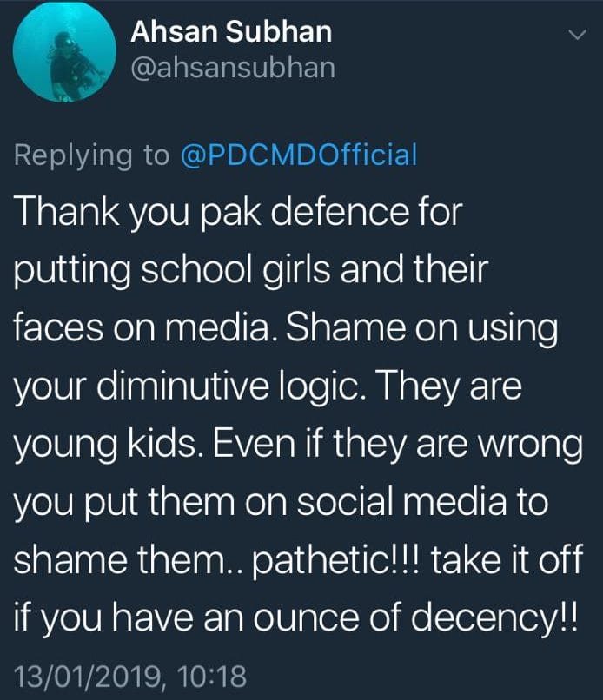Click the 13/01/2019 date stamp
Viewport: 603px width, 700px height.
click(x=88, y=676)
